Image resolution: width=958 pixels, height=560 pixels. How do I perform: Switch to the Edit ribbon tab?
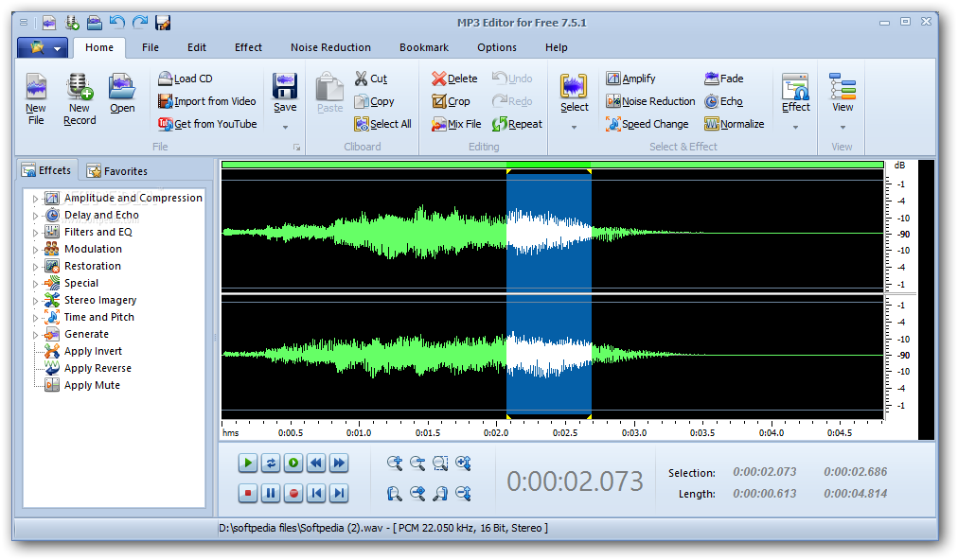[x=197, y=47]
